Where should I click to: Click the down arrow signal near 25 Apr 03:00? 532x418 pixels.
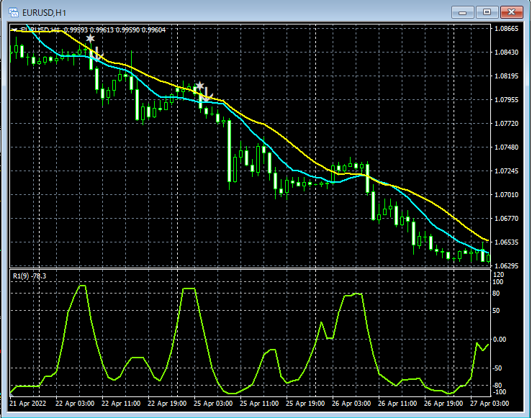click(207, 94)
